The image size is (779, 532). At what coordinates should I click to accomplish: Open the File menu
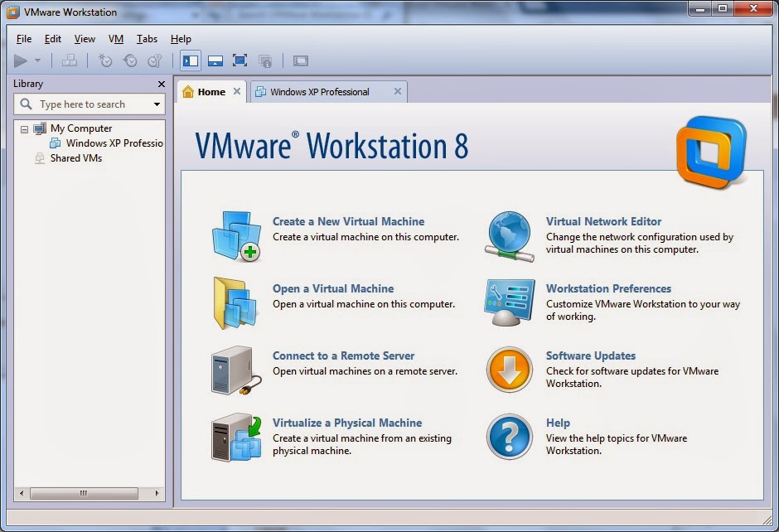(x=24, y=39)
